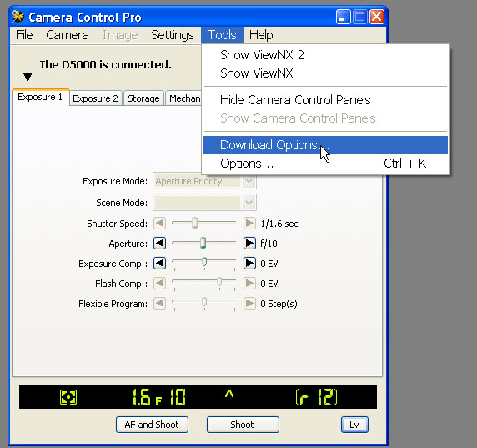Choose Show ViewNX menu entry
Image resolution: width=477 pixels, height=448 pixels.
tap(325, 73)
